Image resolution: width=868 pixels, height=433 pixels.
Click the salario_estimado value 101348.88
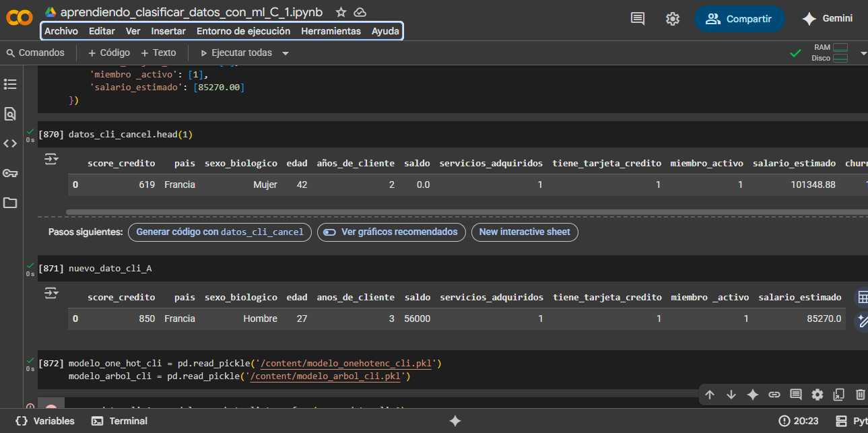813,185
